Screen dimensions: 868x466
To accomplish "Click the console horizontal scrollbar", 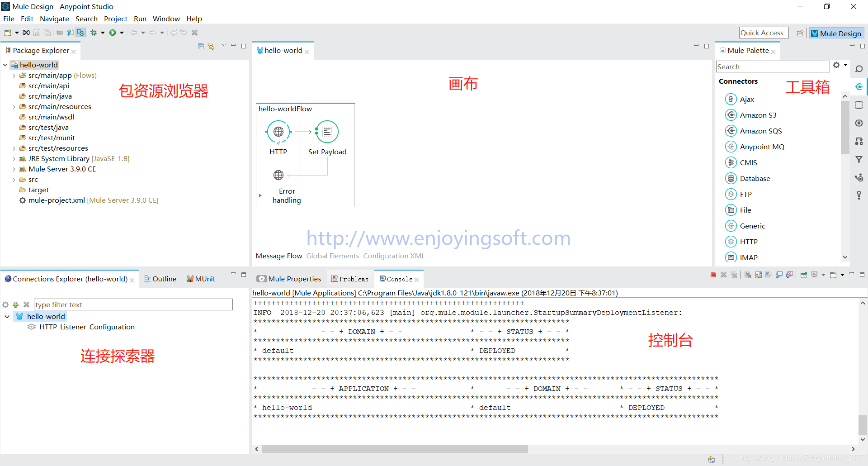I will pos(395,449).
